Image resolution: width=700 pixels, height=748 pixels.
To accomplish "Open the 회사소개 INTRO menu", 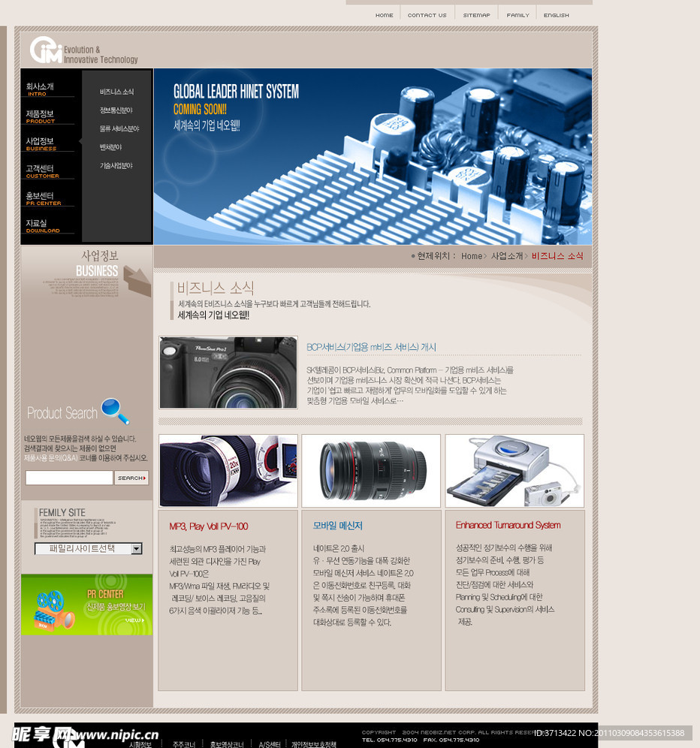I will click(40, 89).
